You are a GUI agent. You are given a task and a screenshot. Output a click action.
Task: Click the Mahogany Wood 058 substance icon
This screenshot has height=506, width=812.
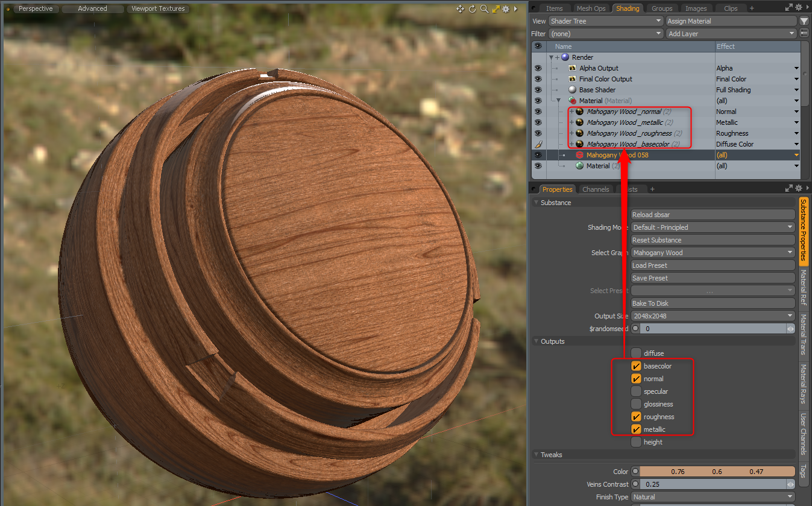click(579, 155)
